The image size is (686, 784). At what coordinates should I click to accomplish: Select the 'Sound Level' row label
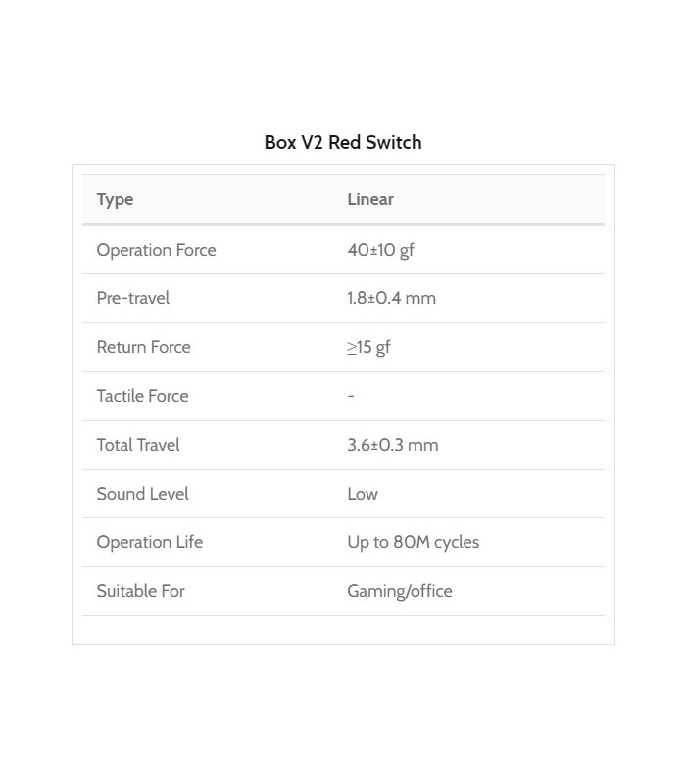142,494
